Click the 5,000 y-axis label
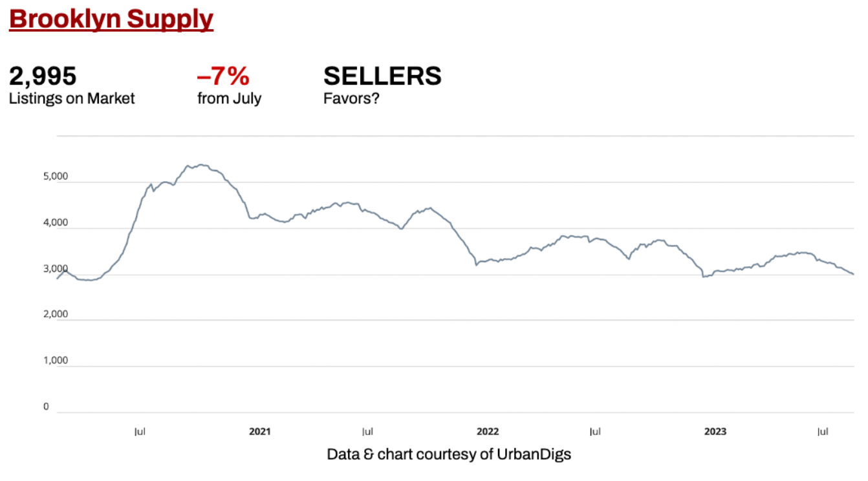Viewport: 868px width, 481px height. (x=56, y=176)
